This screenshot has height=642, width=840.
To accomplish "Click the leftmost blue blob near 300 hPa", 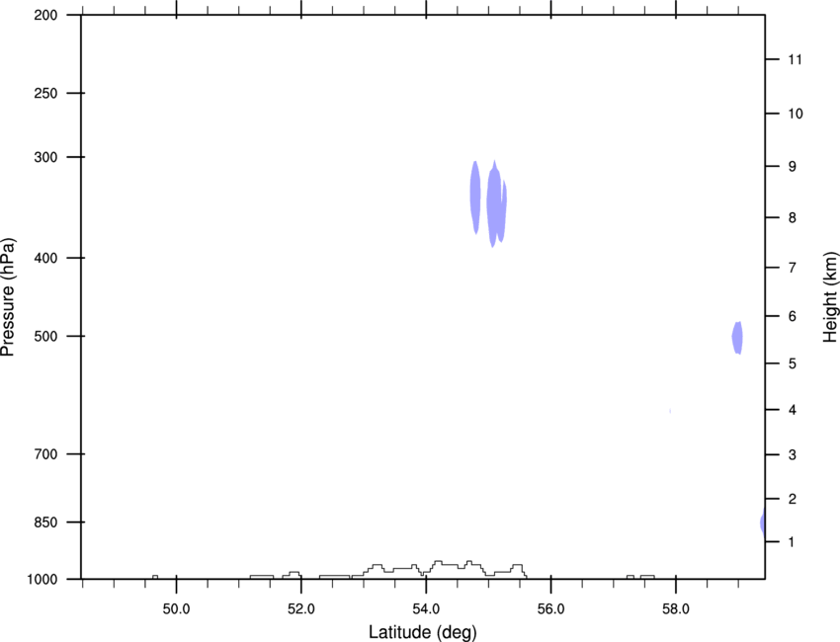I will [x=475, y=197].
